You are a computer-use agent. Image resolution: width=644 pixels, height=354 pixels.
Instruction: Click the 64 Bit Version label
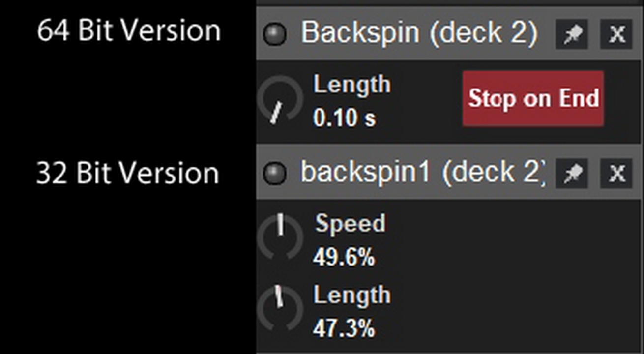coord(129,31)
